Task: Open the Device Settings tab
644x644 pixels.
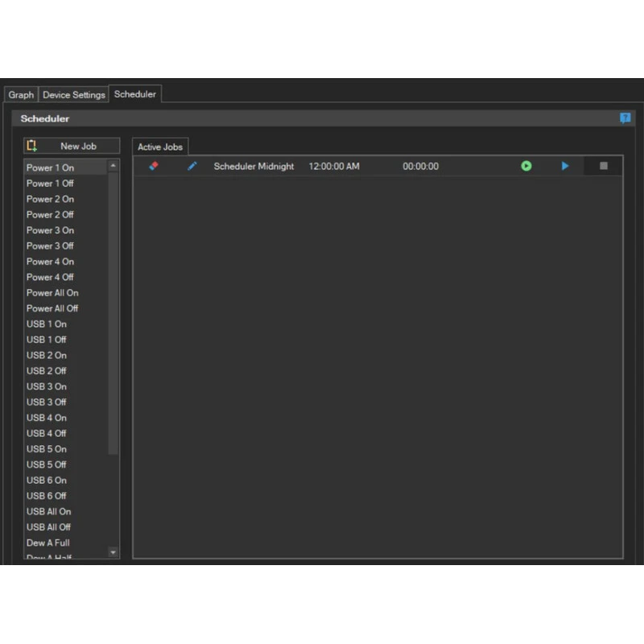Action: pyautogui.click(x=74, y=94)
